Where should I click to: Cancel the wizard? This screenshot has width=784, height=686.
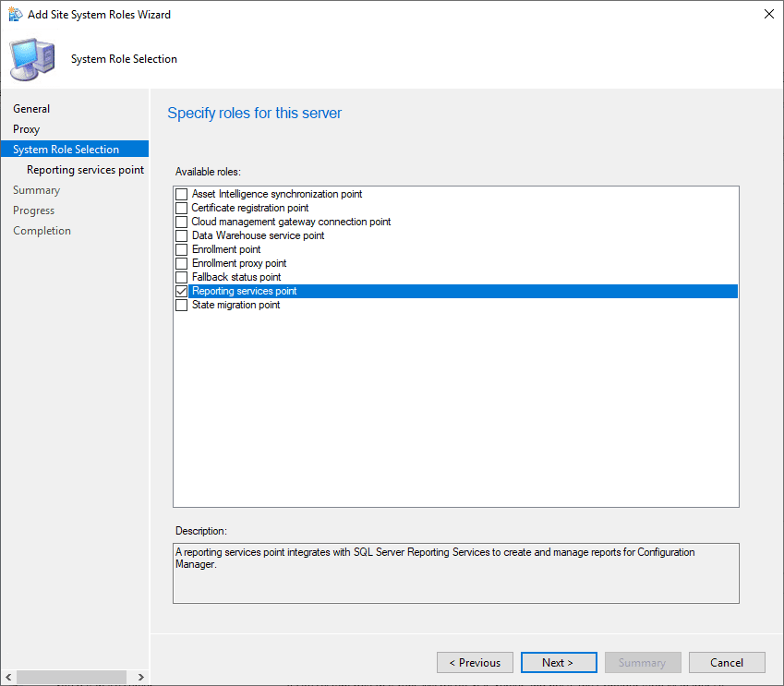tap(727, 663)
